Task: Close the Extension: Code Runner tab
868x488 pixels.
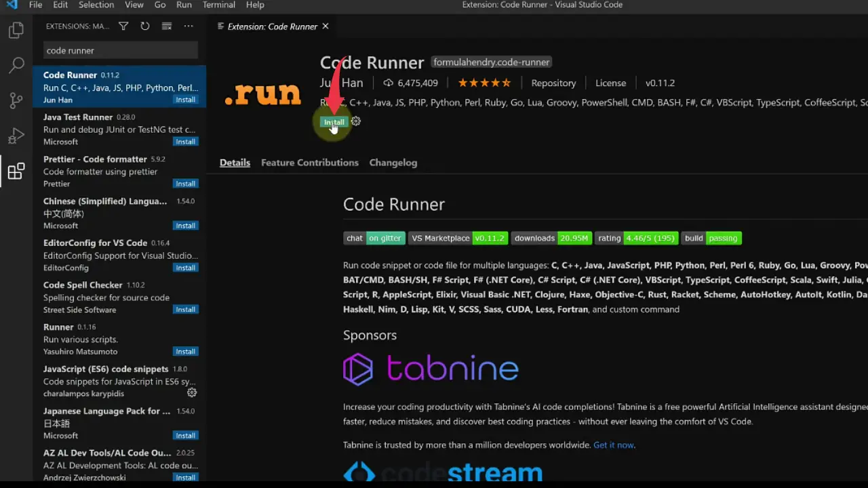Action: click(325, 26)
